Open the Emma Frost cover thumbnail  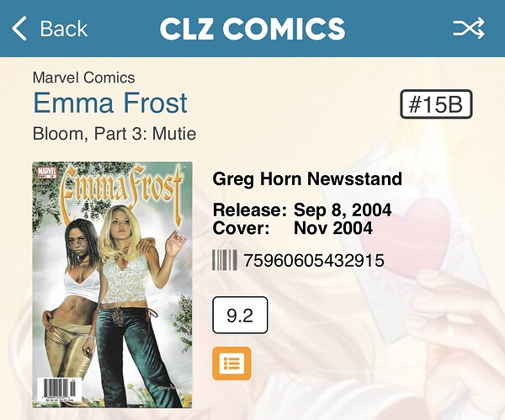click(x=113, y=284)
